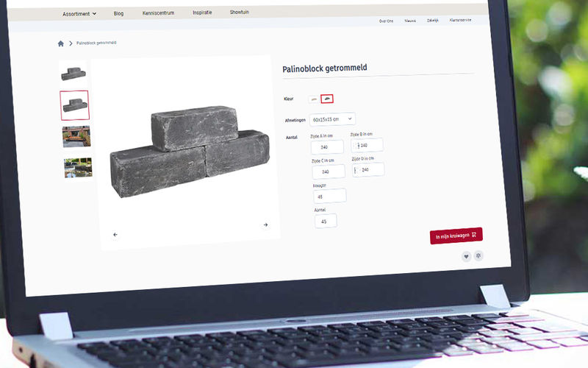Choose the dark anthracite colour swatch
The width and height of the screenshot is (588, 368).
click(327, 99)
